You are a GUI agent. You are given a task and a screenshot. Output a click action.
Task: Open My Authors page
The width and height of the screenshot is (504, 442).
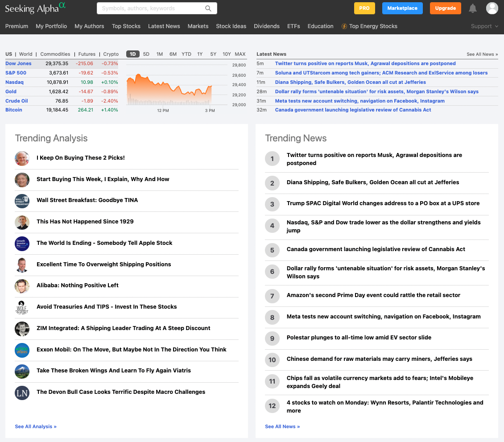pyautogui.click(x=89, y=26)
